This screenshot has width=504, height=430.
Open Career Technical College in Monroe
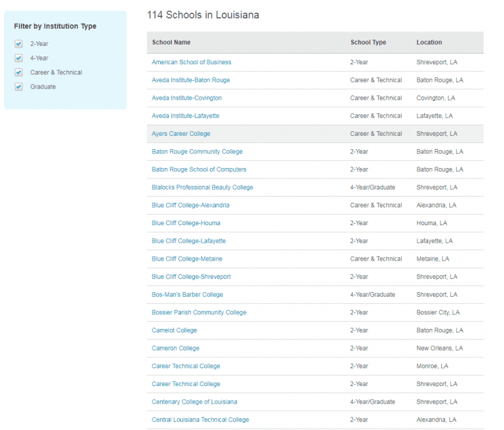tap(186, 366)
